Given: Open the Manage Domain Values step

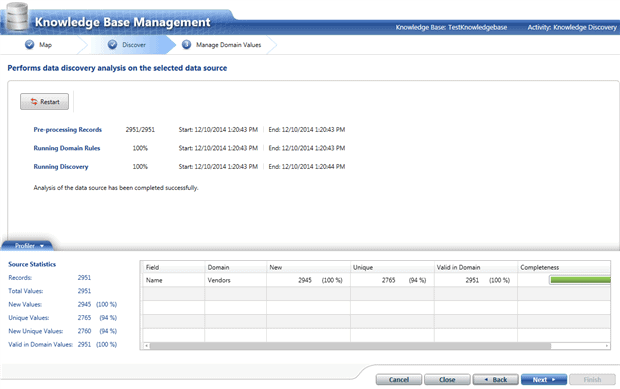Looking at the screenshot, I should point(229,45).
